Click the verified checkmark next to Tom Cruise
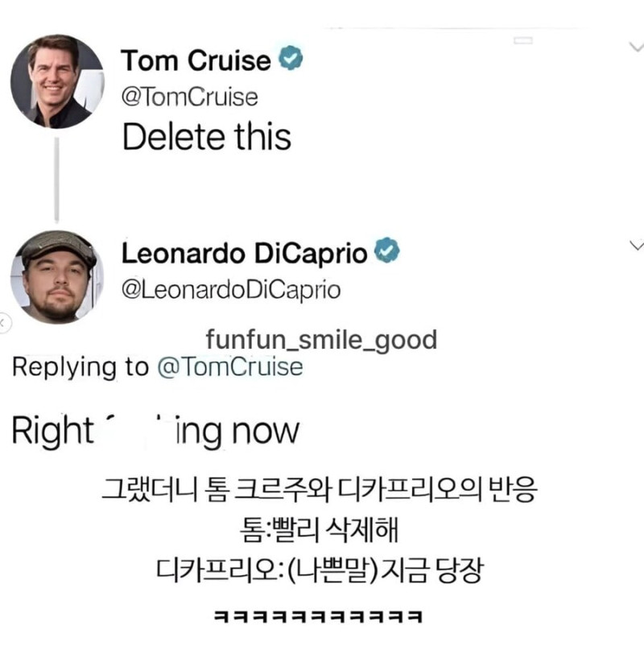This screenshot has width=644, height=646. 291,58
